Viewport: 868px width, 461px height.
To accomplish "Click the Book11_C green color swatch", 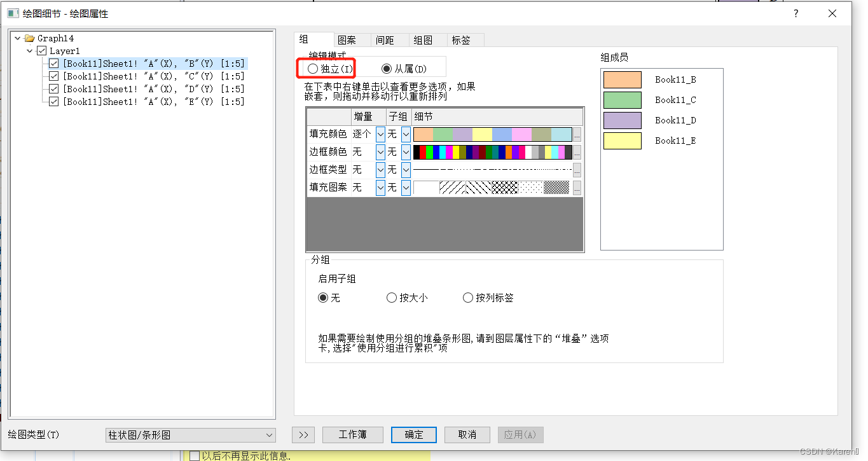I will click(623, 100).
